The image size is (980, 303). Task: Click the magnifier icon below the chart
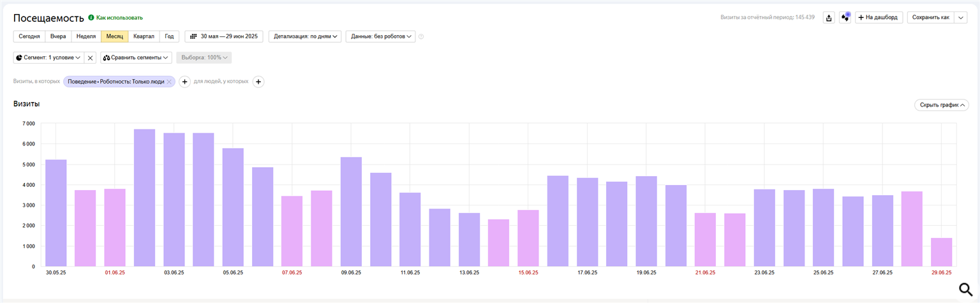click(965, 290)
